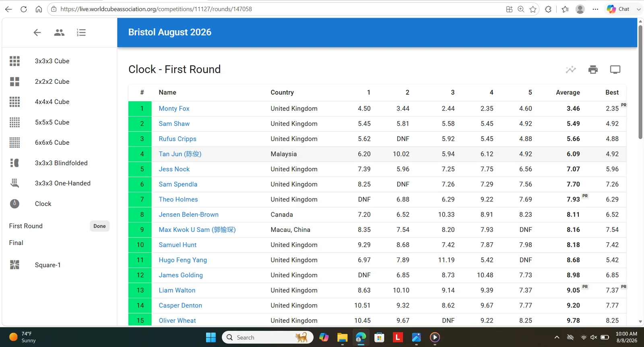Click the Average column header

(568, 92)
